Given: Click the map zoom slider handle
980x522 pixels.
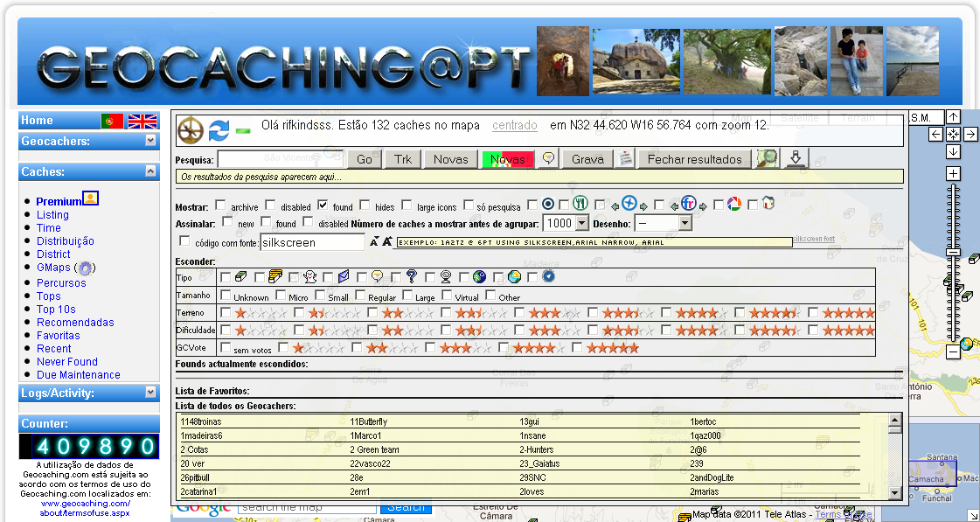Looking at the screenshot, I should point(953,252).
